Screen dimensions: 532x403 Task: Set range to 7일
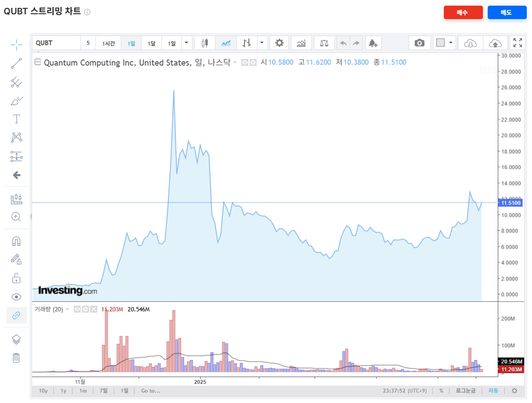point(103,391)
